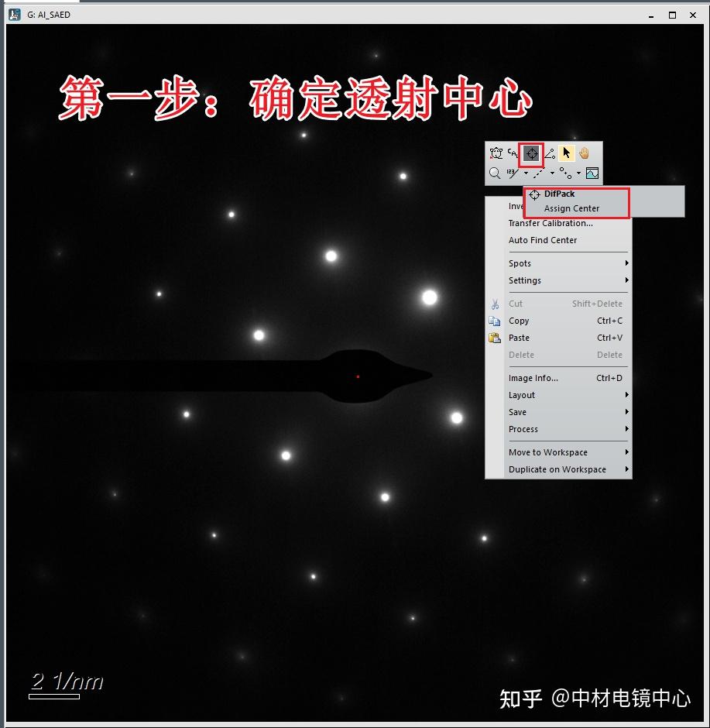Screen dimensions: 710x728
Task: Click the first toolbar icon left of CAL
Action: 496,153
